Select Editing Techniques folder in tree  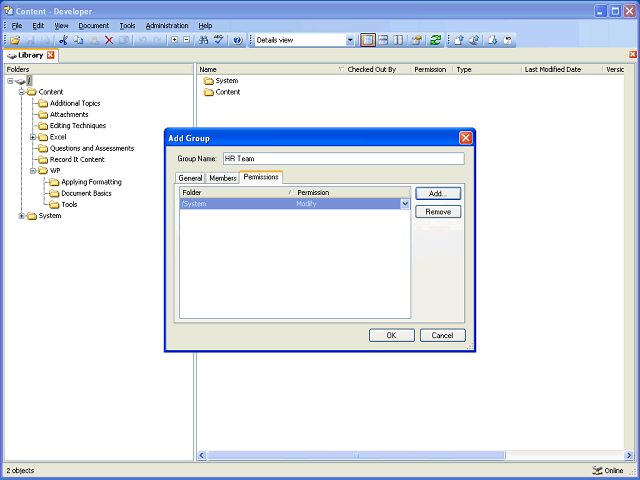point(78,126)
